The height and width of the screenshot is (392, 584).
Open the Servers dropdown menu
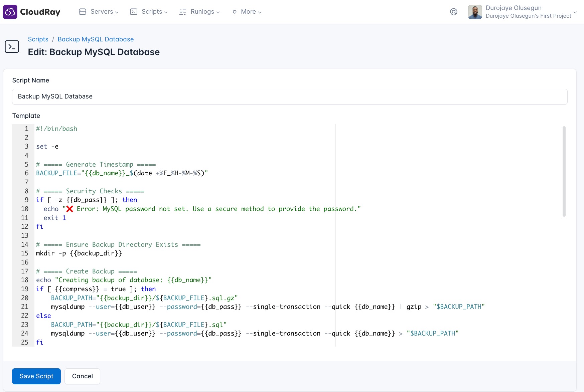click(x=99, y=12)
